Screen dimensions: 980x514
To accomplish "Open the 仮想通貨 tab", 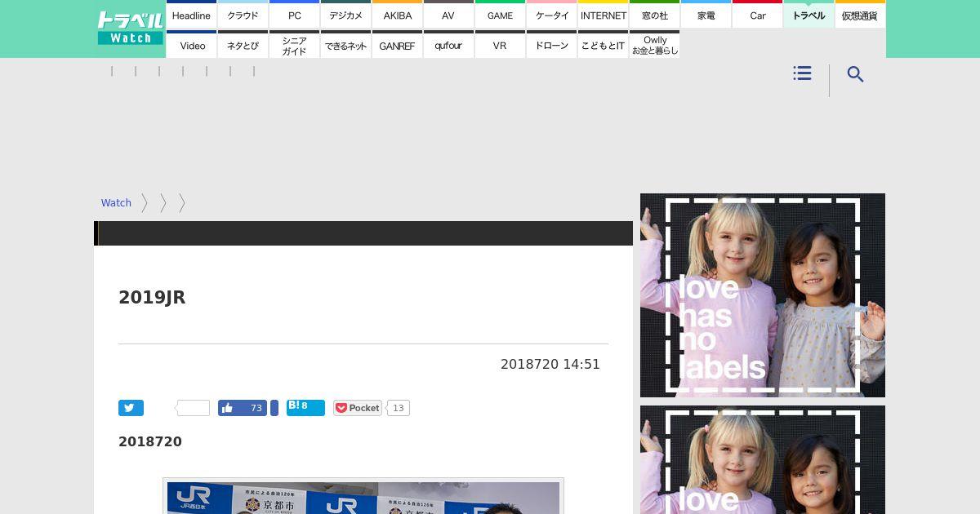I will click(860, 15).
